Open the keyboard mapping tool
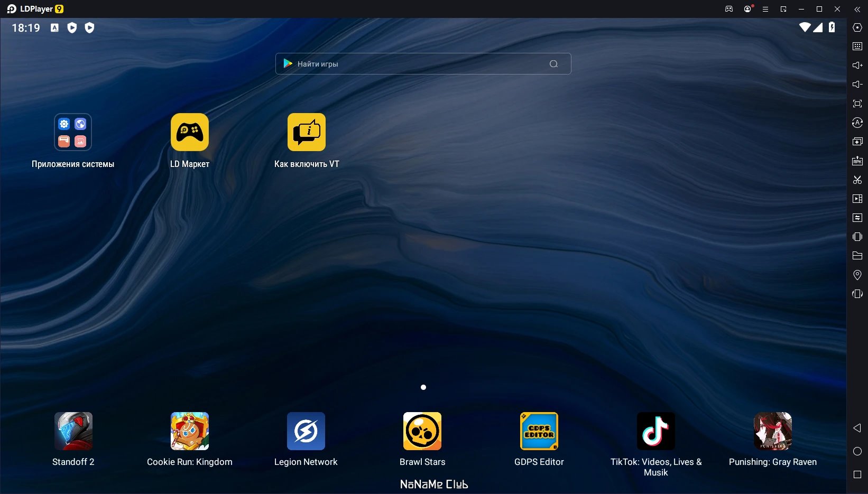 pyautogui.click(x=857, y=46)
